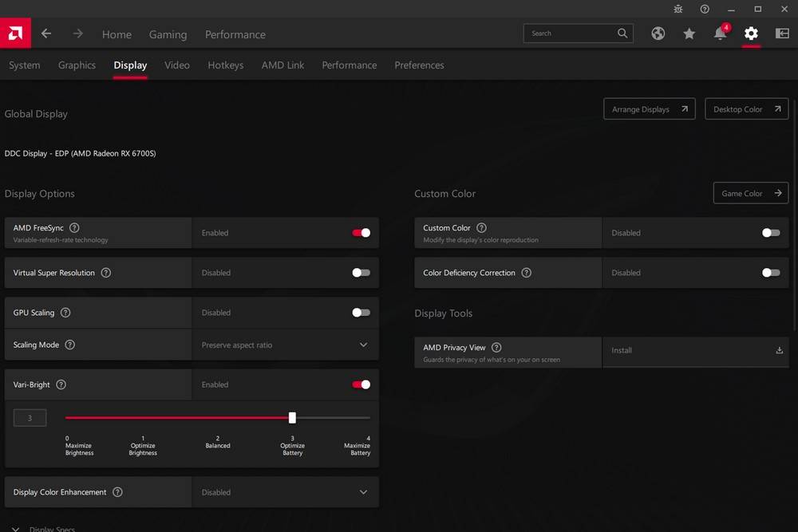798x532 pixels.
Task: Select the Display tab
Action: click(130, 65)
